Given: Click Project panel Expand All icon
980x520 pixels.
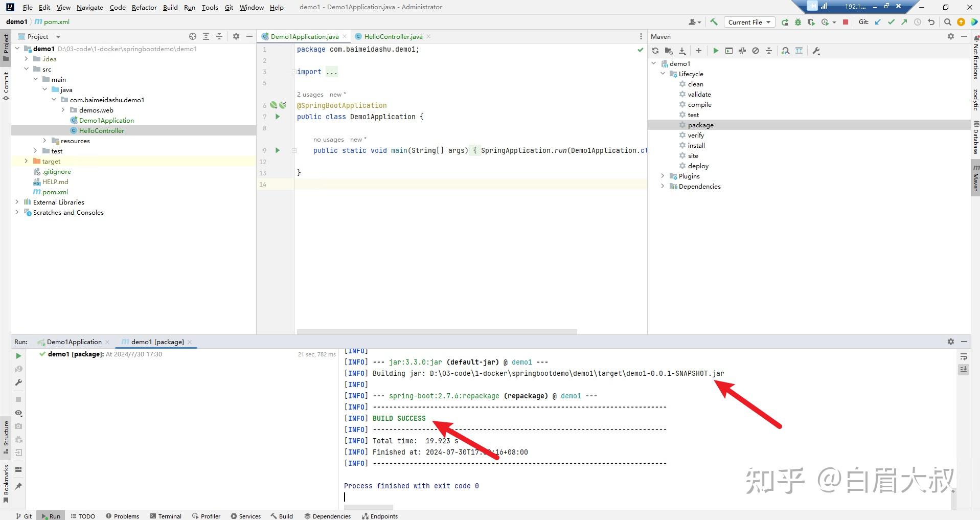Looking at the screenshot, I should pos(206,36).
